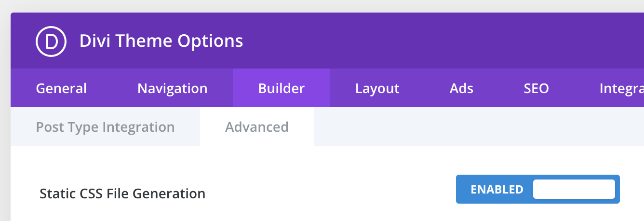Go to the Layout tab
This screenshot has height=221, width=644.
[x=377, y=88]
